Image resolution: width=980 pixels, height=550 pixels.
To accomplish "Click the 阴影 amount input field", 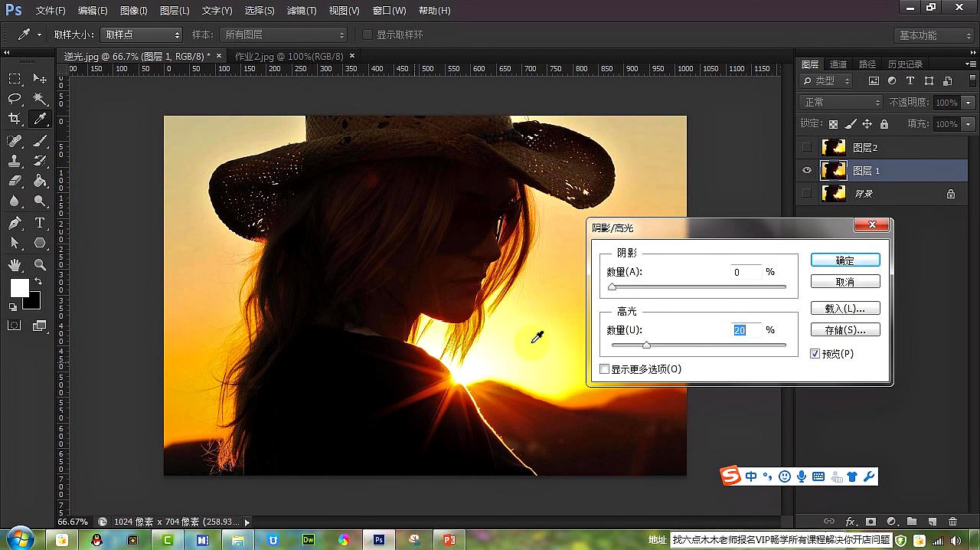I will tap(746, 272).
